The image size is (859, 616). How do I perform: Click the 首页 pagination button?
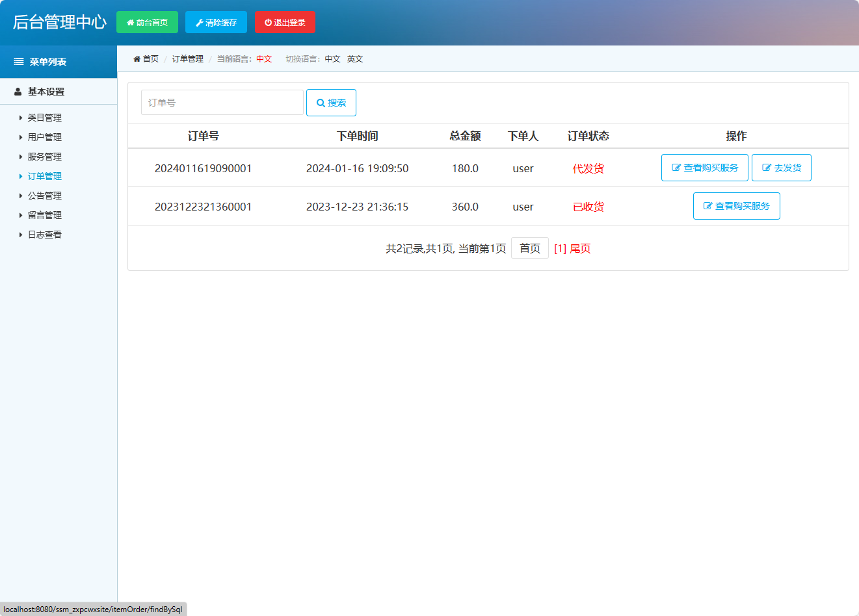(x=529, y=248)
